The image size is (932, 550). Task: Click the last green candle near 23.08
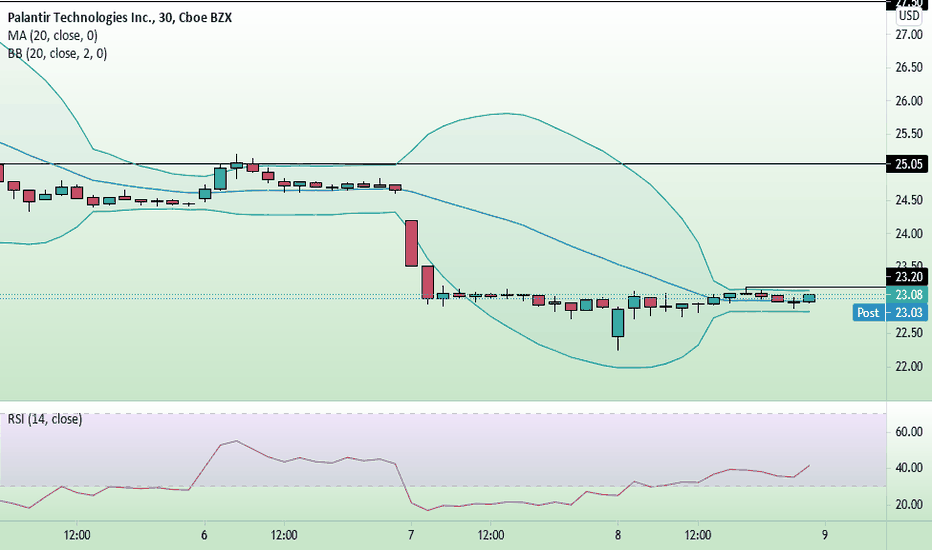coord(809,298)
